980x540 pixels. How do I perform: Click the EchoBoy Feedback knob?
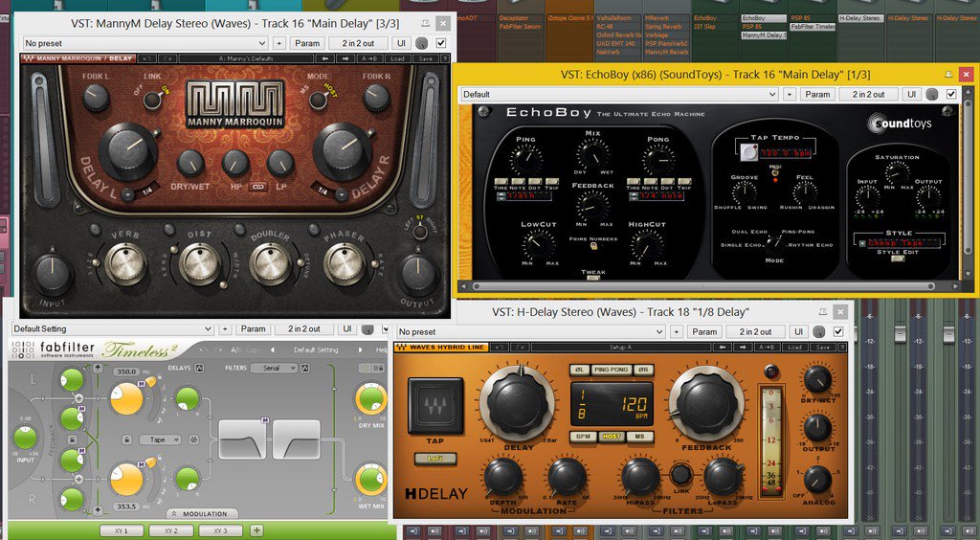591,206
